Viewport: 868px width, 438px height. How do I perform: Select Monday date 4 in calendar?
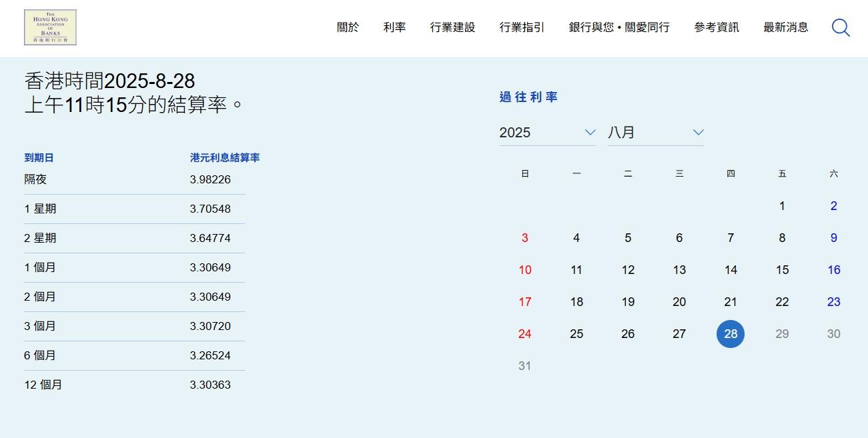pyautogui.click(x=576, y=238)
